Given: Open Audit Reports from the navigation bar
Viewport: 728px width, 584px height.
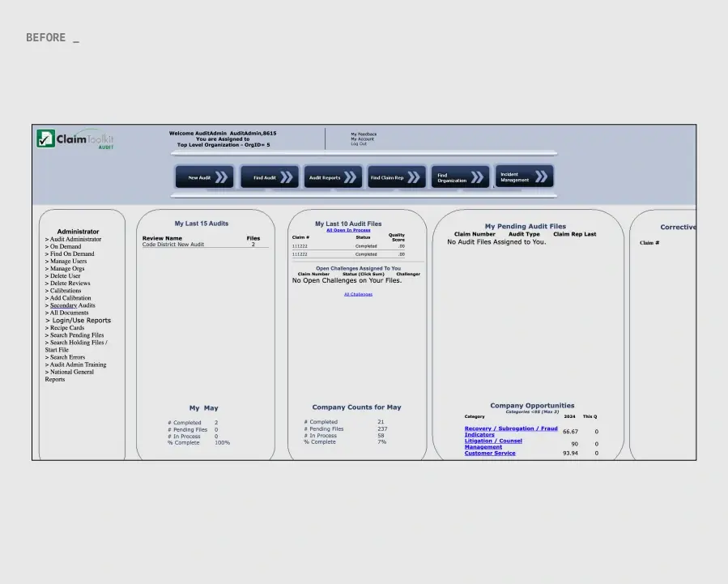Looking at the screenshot, I should pyautogui.click(x=333, y=177).
